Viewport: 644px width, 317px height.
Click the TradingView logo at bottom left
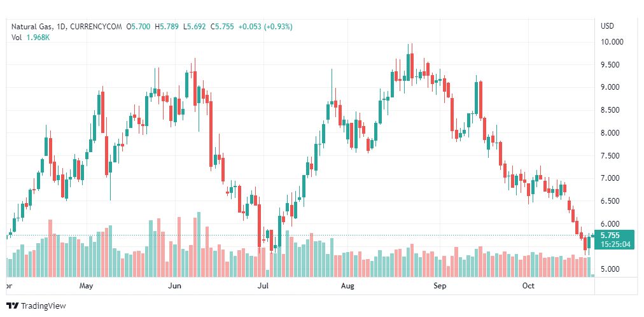coord(36,306)
